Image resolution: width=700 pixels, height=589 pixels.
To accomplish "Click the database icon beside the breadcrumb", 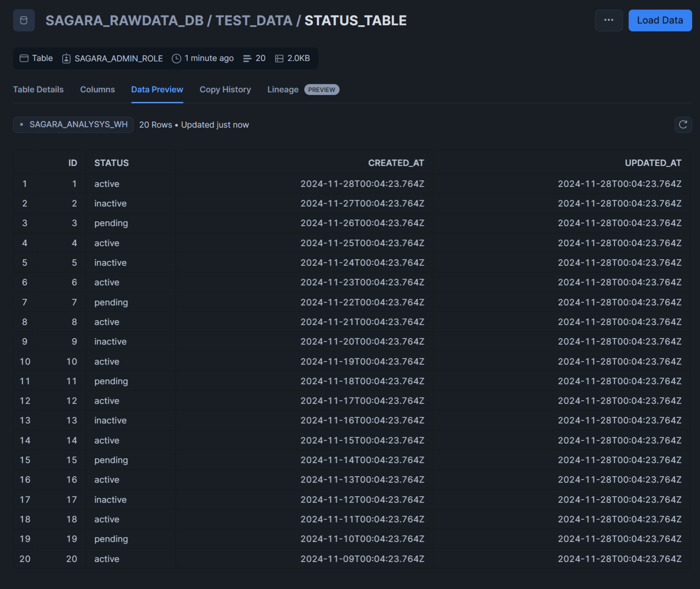I will point(24,20).
